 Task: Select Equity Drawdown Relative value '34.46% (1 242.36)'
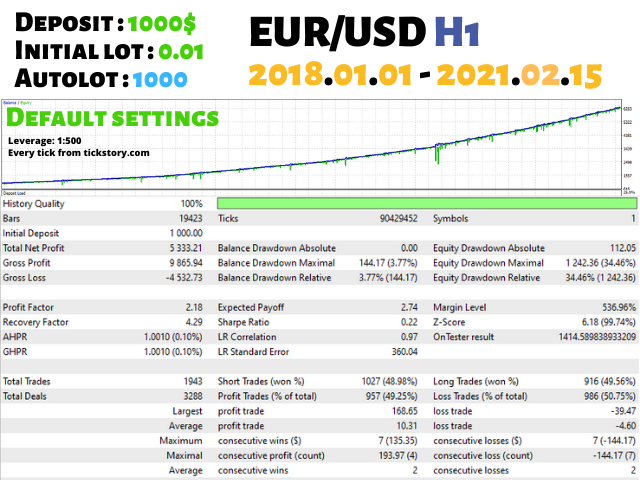pyautogui.click(x=601, y=278)
